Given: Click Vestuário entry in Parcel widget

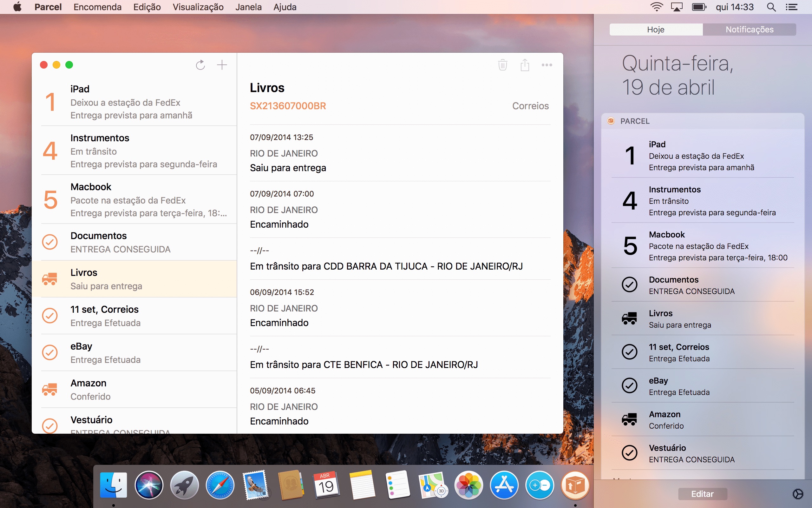Looking at the screenshot, I should (703, 453).
